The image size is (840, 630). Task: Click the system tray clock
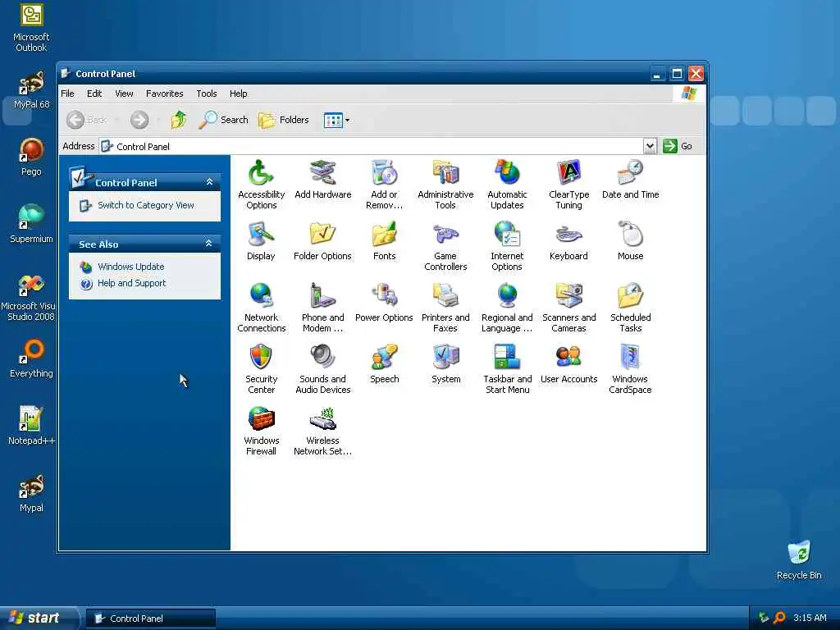click(810, 618)
